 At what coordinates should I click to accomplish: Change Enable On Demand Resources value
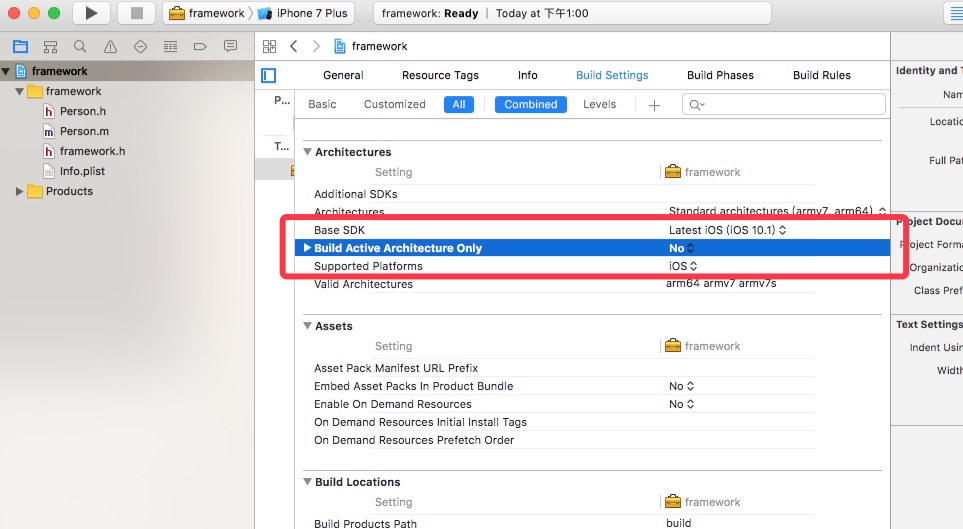[x=682, y=404]
